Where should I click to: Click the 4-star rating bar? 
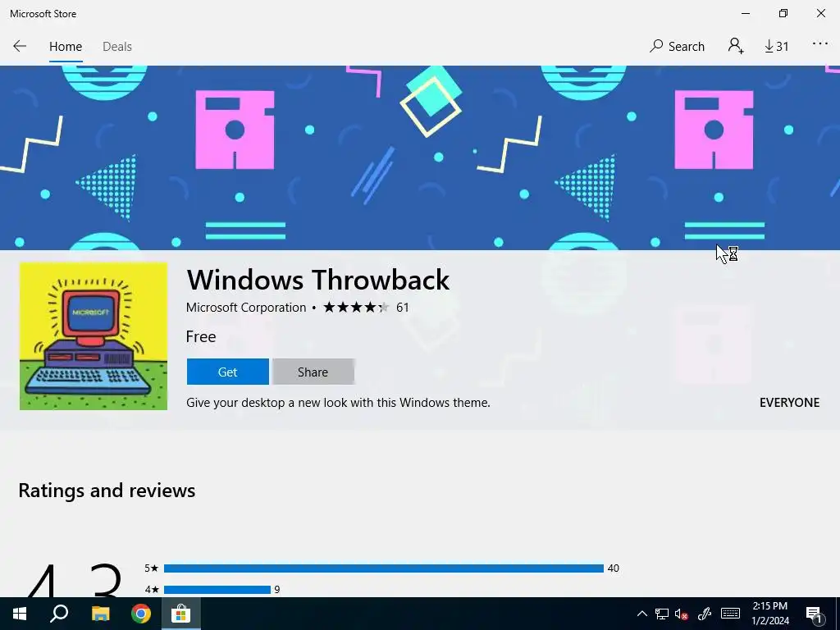coord(217,590)
